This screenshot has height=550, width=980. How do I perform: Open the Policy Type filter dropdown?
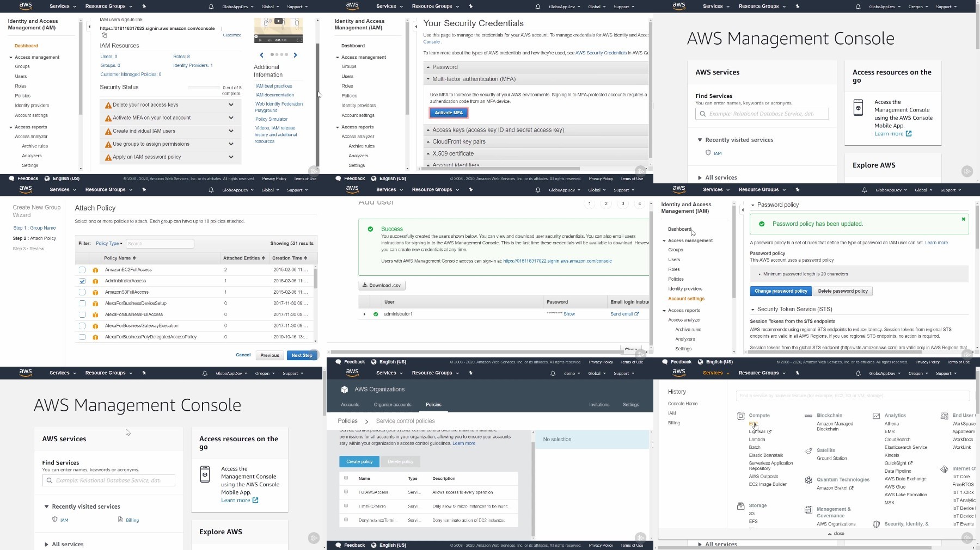click(x=109, y=244)
